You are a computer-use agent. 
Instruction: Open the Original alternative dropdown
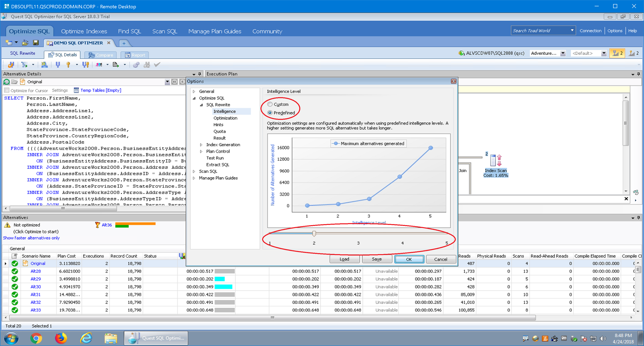tap(167, 82)
